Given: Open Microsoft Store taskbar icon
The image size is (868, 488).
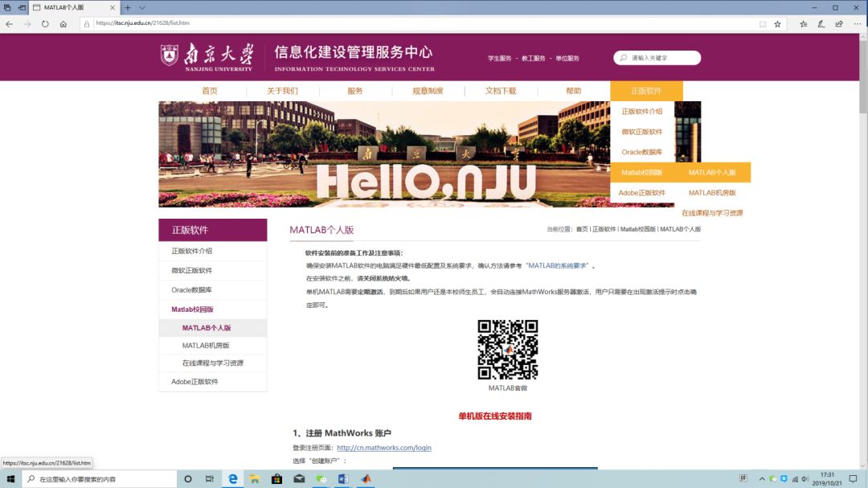Looking at the screenshot, I should pos(276,478).
